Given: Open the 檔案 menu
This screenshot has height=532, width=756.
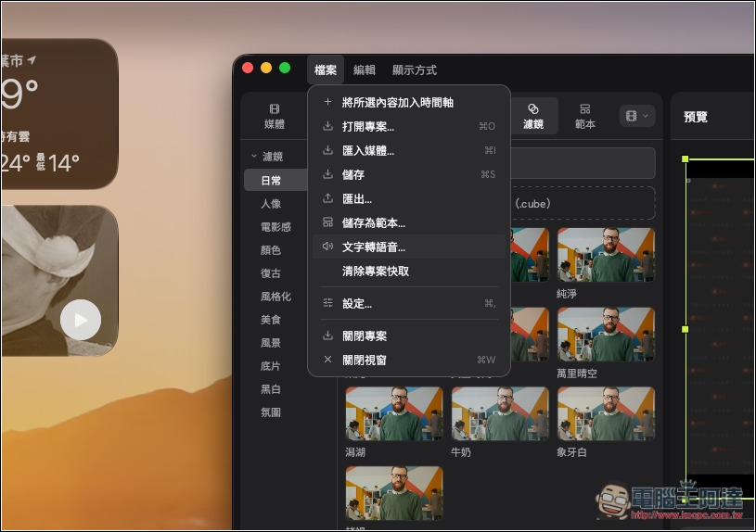Looking at the screenshot, I should [326, 70].
